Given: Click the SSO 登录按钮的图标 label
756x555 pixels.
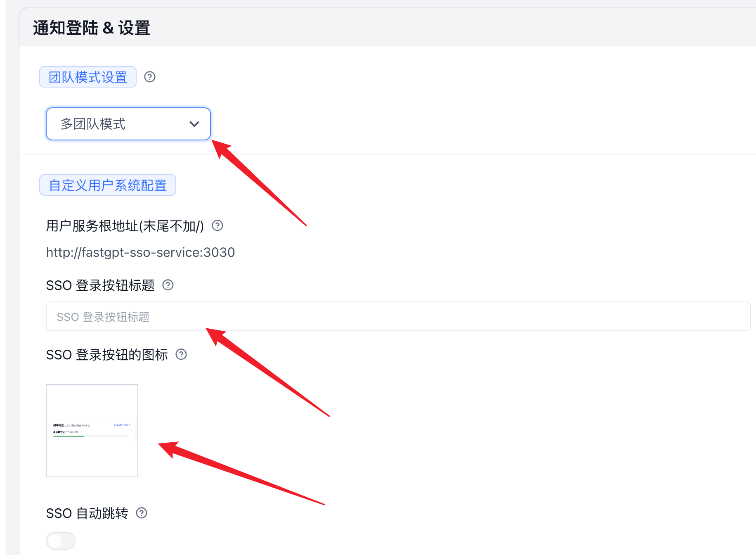Looking at the screenshot, I should [x=107, y=355].
